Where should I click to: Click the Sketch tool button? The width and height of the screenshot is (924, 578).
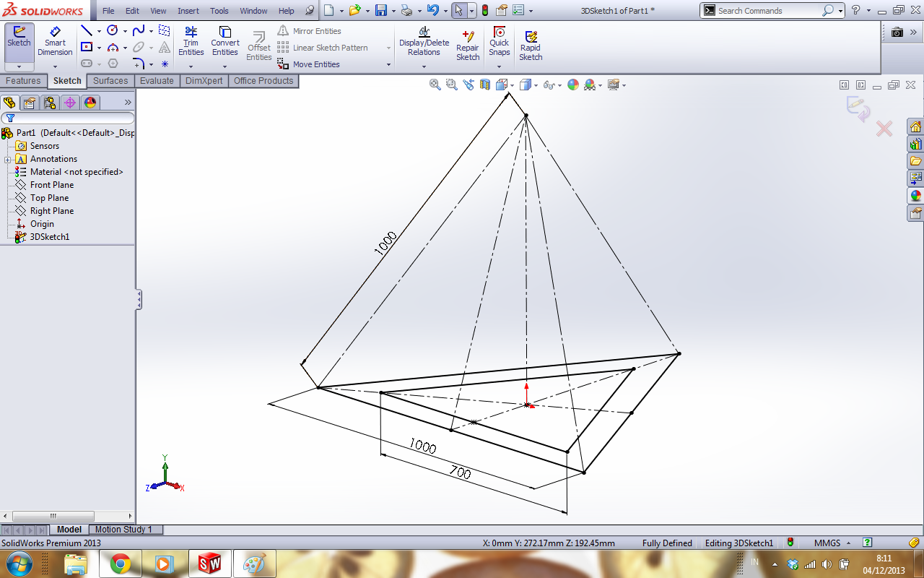[x=19, y=42]
